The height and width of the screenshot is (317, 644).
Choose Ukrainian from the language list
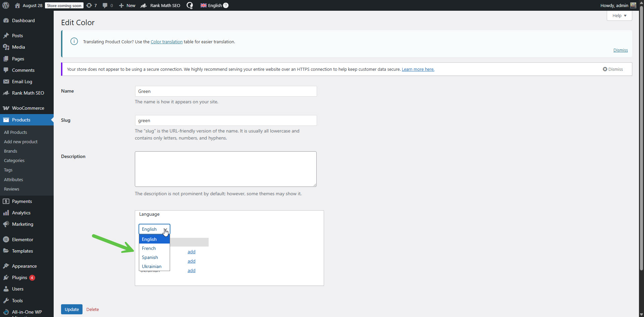[154, 266]
